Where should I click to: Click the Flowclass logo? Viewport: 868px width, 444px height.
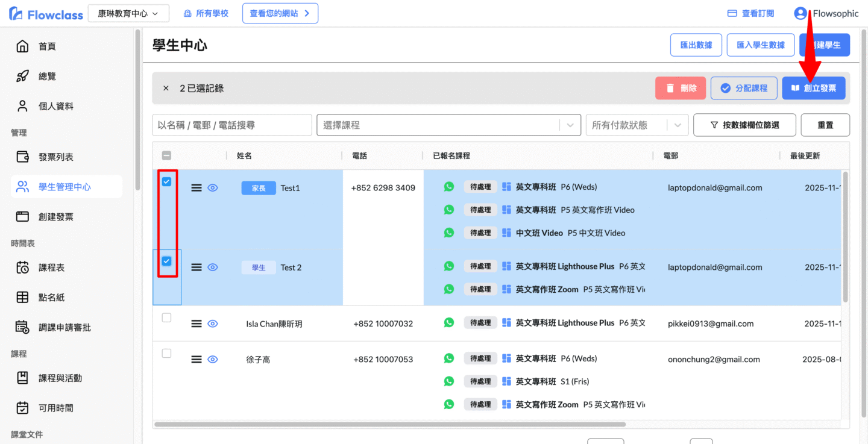click(46, 13)
